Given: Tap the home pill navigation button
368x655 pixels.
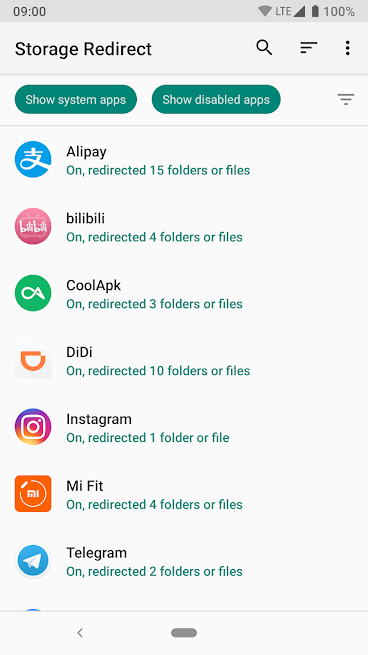Looking at the screenshot, I should tap(184, 633).
